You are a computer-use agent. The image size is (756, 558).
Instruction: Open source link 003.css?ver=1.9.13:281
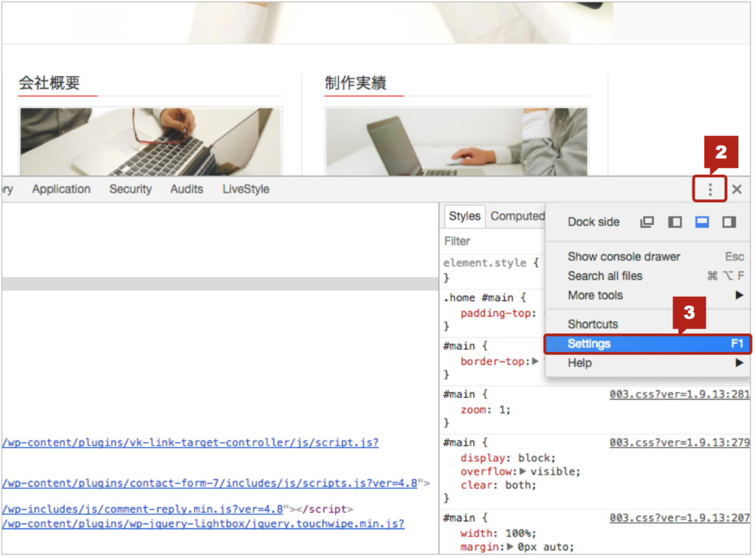click(x=679, y=395)
